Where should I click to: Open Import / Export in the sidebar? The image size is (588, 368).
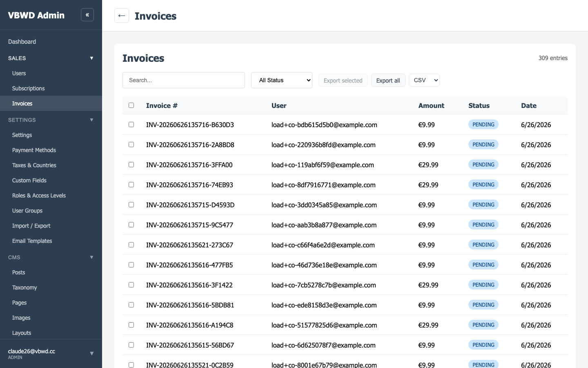pyautogui.click(x=51, y=226)
